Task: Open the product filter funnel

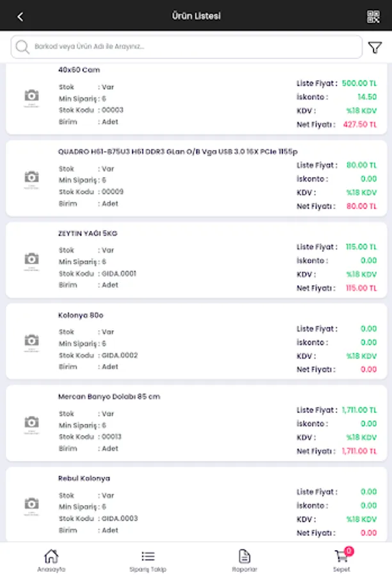Action: pyautogui.click(x=375, y=47)
